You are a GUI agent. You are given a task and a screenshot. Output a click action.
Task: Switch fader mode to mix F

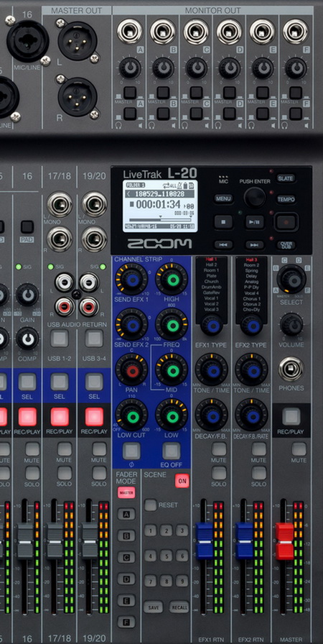126,622
